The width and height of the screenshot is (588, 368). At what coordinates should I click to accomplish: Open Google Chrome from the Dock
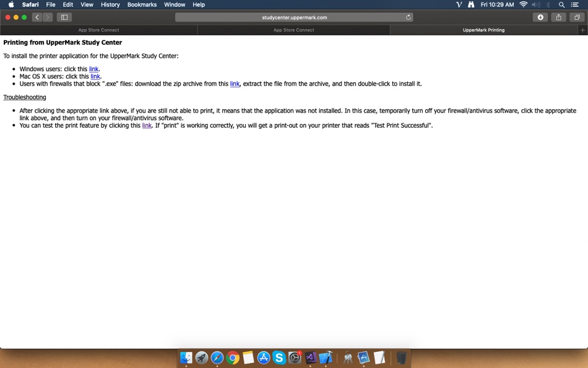pyautogui.click(x=233, y=357)
